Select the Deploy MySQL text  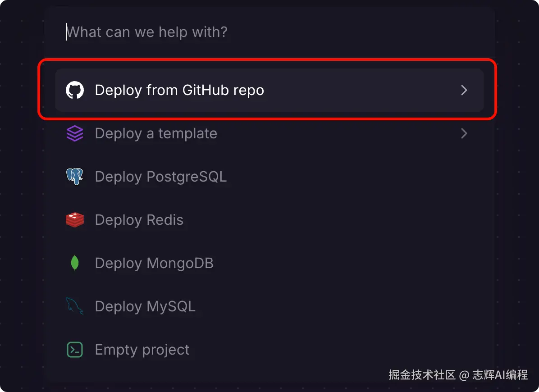coord(145,306)
